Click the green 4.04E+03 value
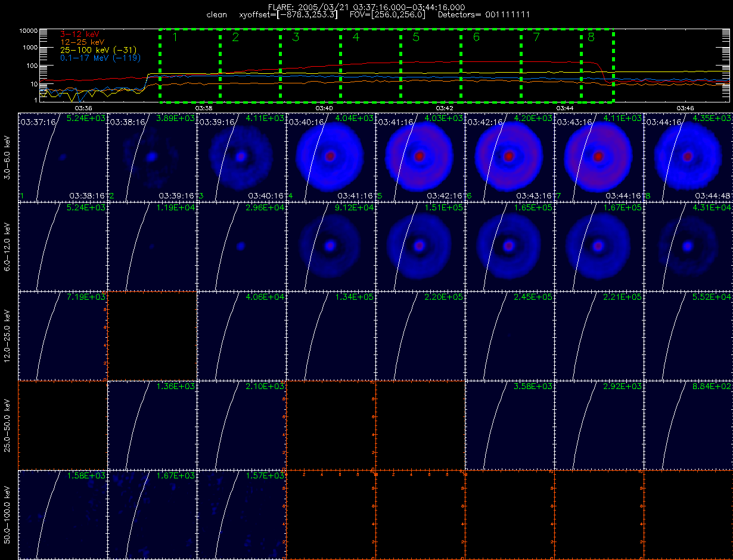This screenshot has width=733, height=560. (354, 119)
